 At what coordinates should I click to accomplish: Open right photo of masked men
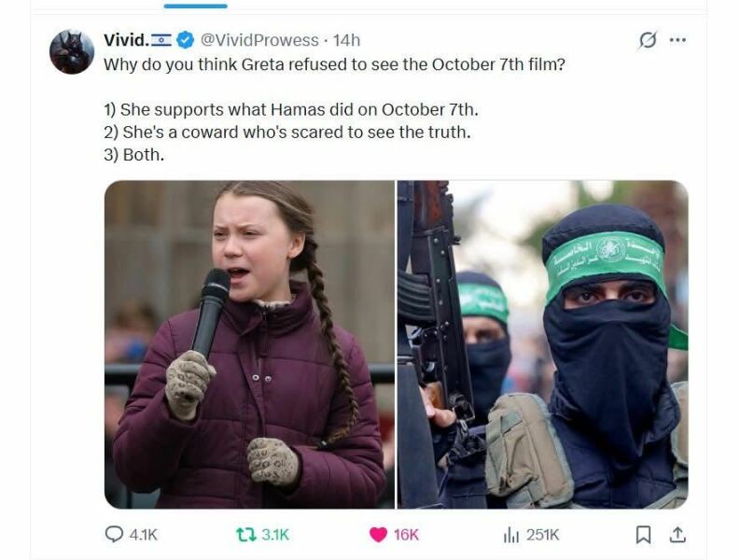543,344
